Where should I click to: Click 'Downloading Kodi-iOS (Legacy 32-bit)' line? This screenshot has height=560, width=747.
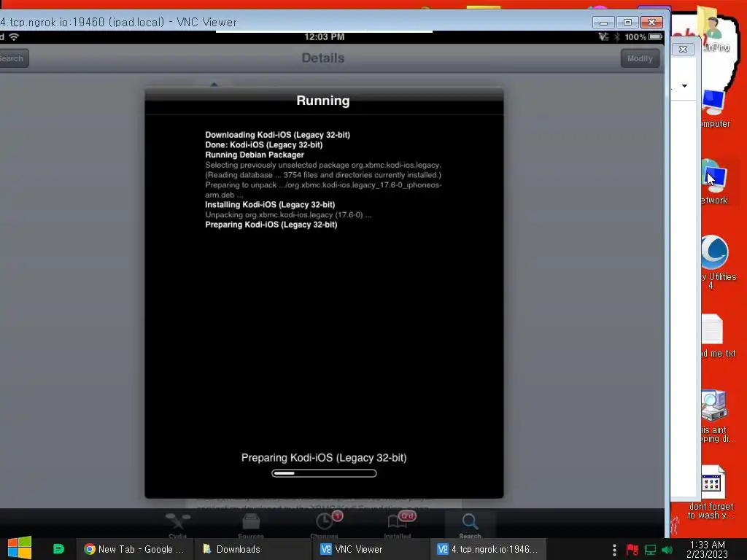coord(278,135)
